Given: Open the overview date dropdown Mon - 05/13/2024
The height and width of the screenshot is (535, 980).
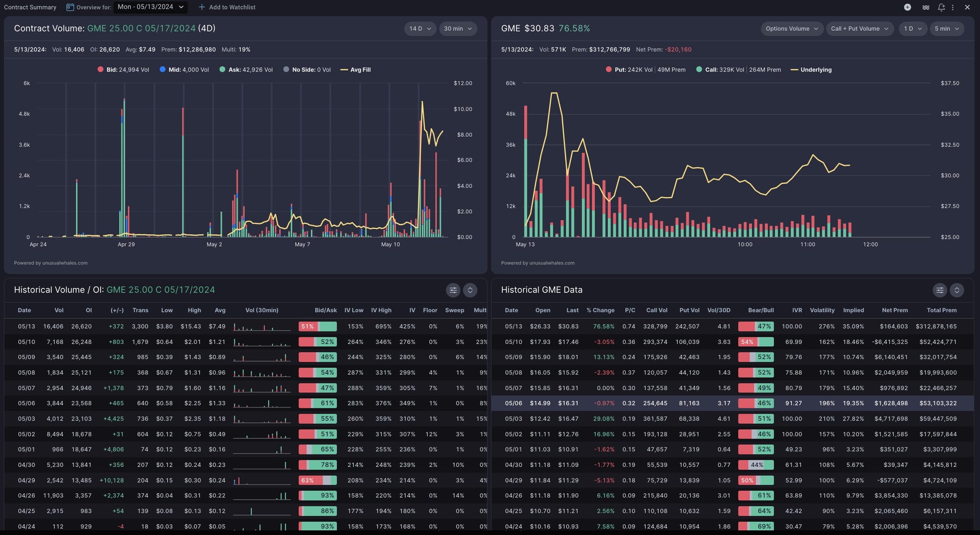Looking at the screenshot, I should [x=150, y=7].
